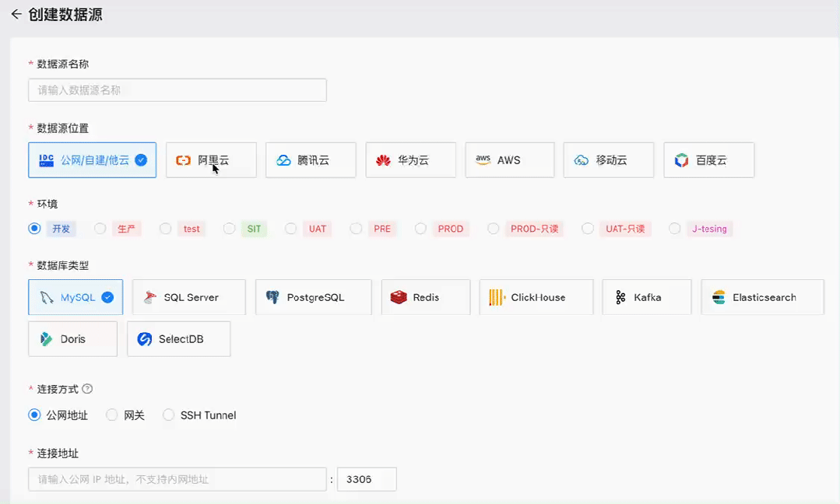Choose 网关 connection method
The height and width of the screenshot is (504, 840).
[111, 415]
